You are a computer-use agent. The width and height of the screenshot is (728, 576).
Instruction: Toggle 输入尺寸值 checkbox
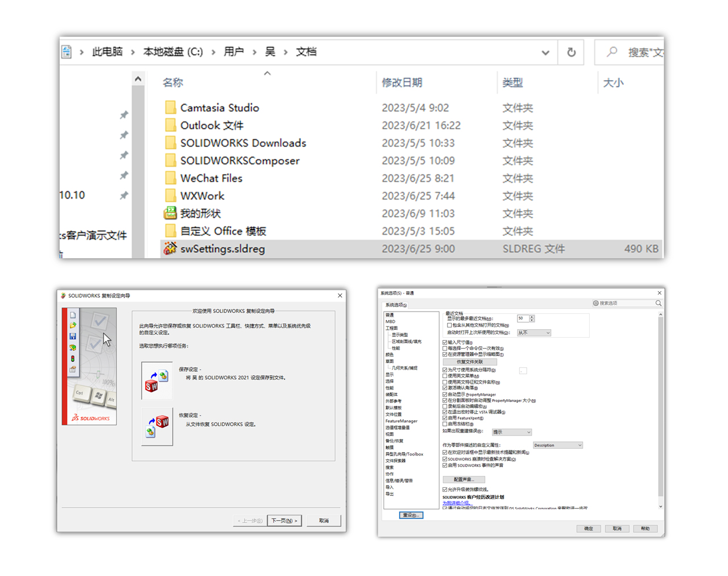[x=445, y=342]
